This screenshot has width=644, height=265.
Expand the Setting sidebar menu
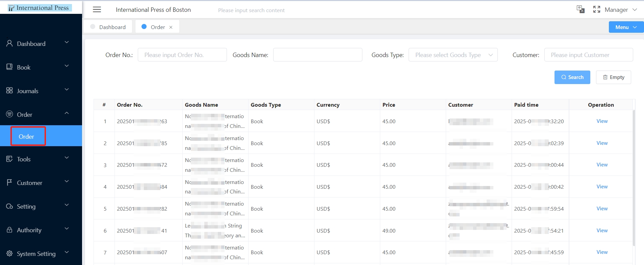tap(67, 205)
